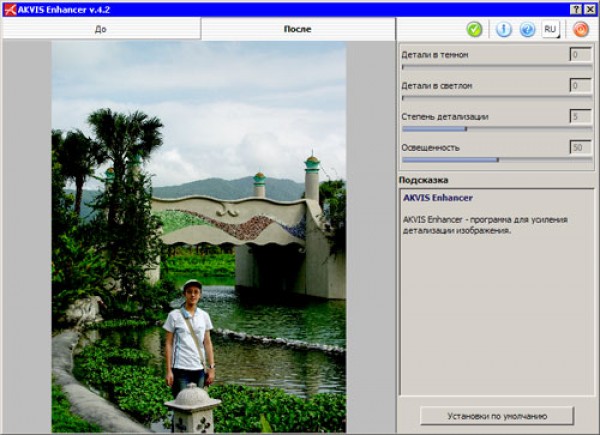Click the Установки по умолчанию button
Image resolution: width=600 pixels, height=435 pixels.
point(497,416)
